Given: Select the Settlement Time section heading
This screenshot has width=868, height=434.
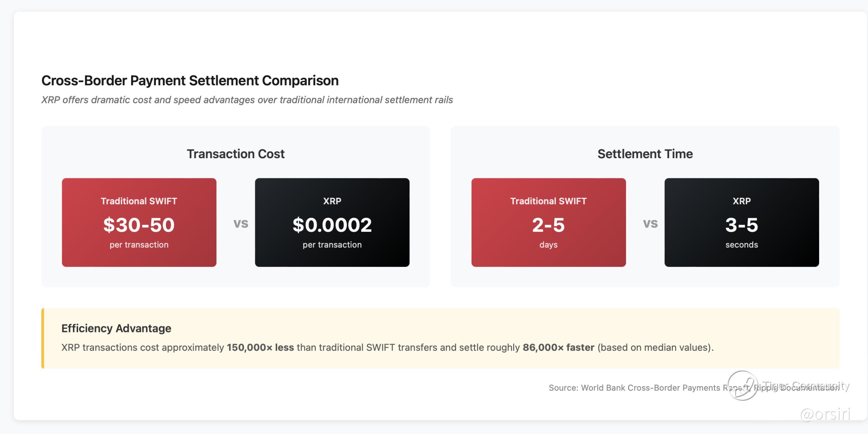Looking at the screenshot, I should point(645,154).
